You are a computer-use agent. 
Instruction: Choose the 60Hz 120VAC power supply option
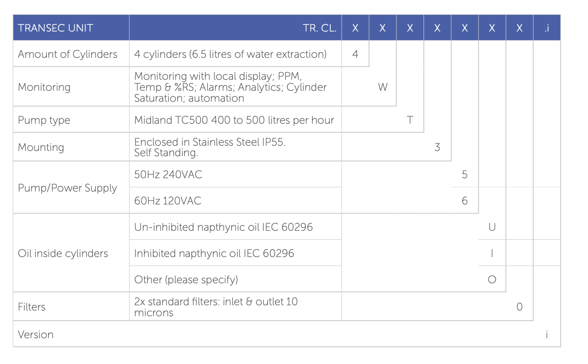coord(168,201)
